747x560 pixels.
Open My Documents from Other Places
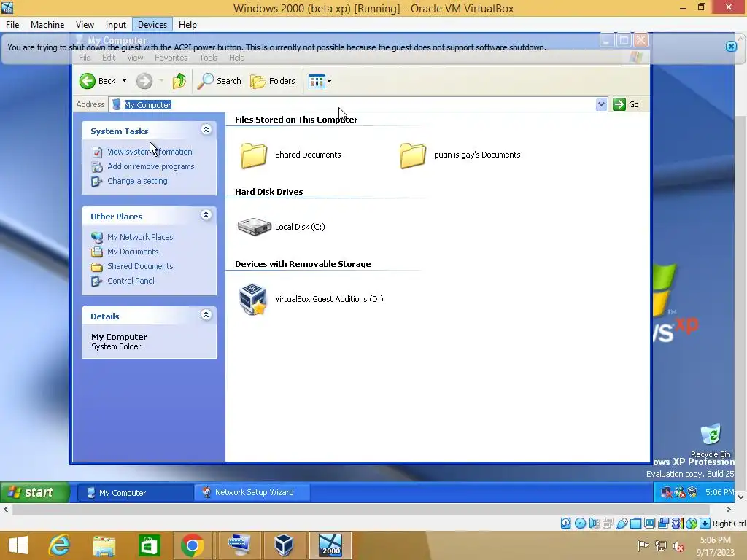(133, 252)
